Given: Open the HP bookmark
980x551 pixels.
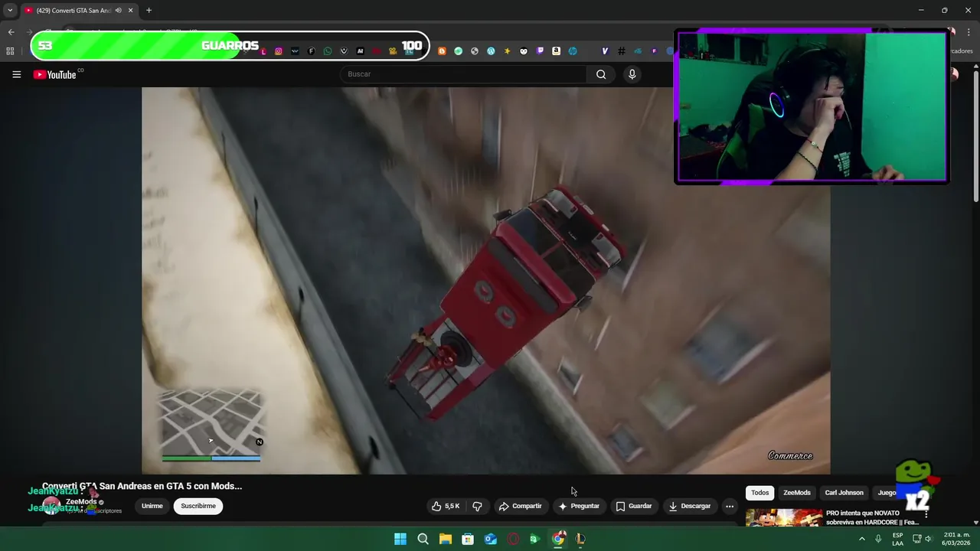Looking at the screenshot, I should click(x=573, y=51).
